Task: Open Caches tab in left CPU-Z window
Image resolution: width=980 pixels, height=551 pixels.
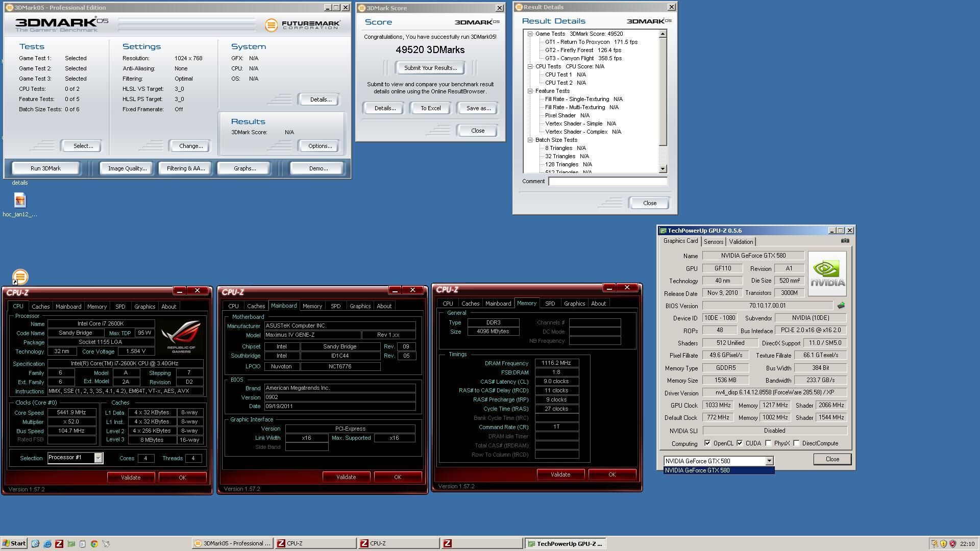Action: click(x=40, y=307)
